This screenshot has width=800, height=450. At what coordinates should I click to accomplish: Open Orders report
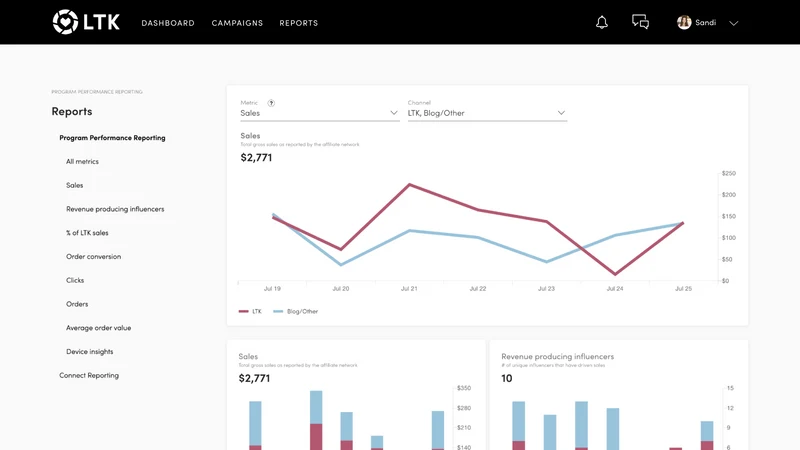[x=77, y=304]
